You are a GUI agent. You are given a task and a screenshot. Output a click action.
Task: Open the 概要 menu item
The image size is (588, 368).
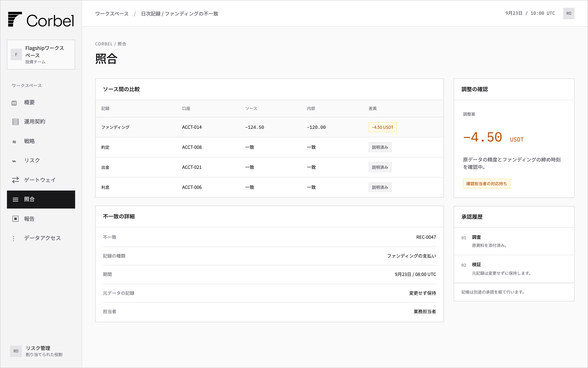pyautogui.click(x=41, y=102)
